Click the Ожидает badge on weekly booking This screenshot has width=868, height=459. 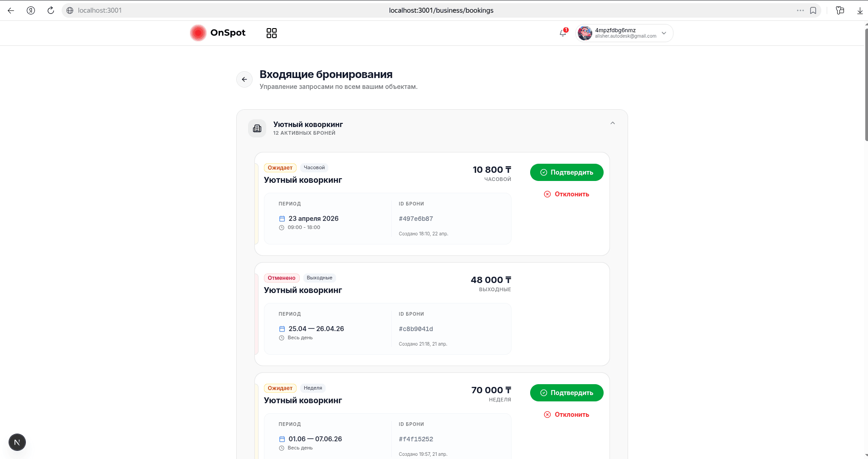[x=280, y=388]
